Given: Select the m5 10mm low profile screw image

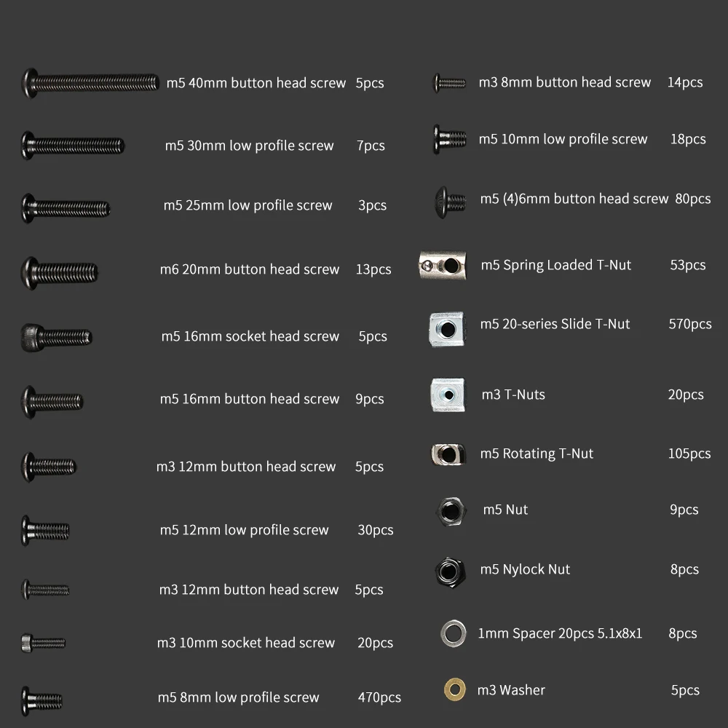Looking at the screenshot, I should tap(450, 139).
